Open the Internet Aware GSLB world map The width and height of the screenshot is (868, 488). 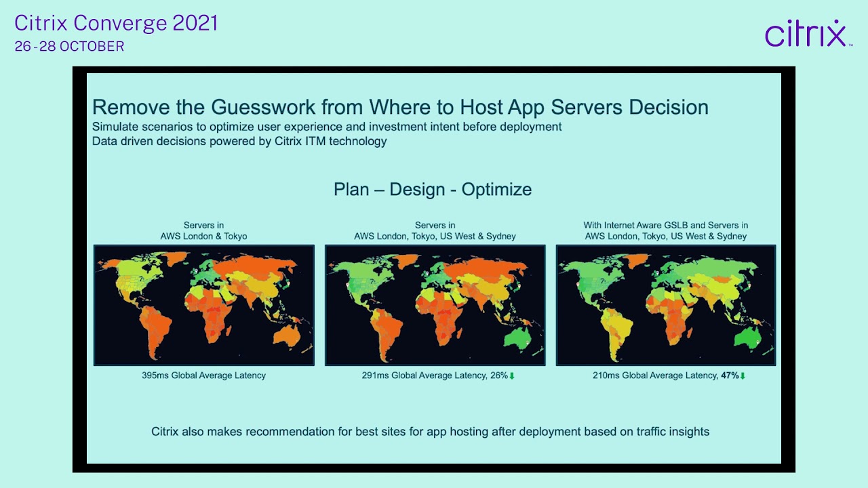666,305
